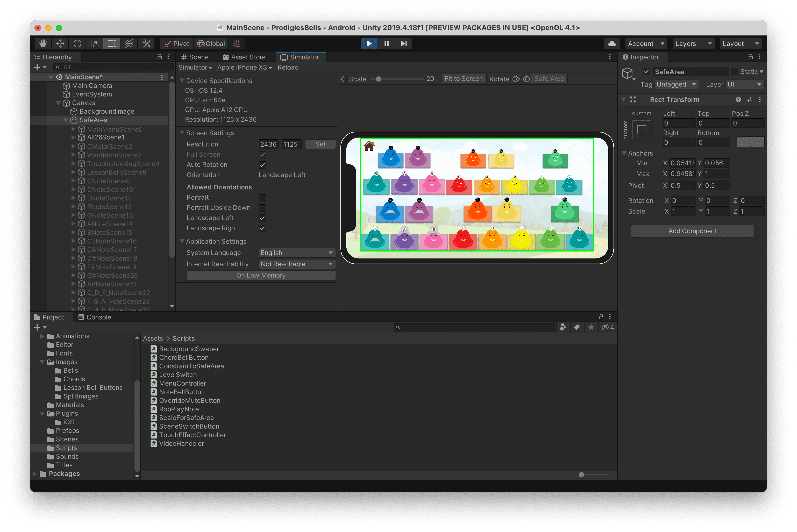Open the cloud services icon

pyautogui.click(x=611, y=44)
